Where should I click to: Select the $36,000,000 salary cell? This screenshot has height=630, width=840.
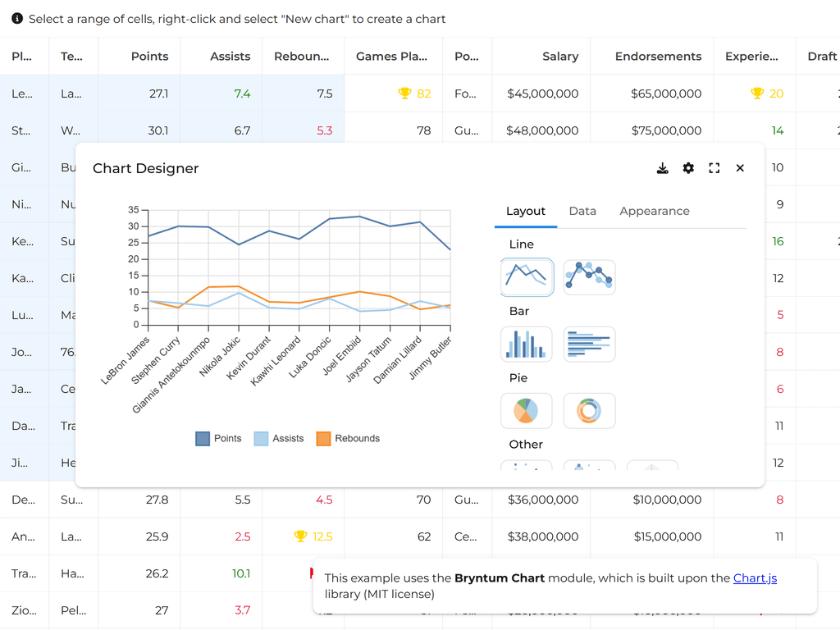pyautogui.click(x=542, y=500)
